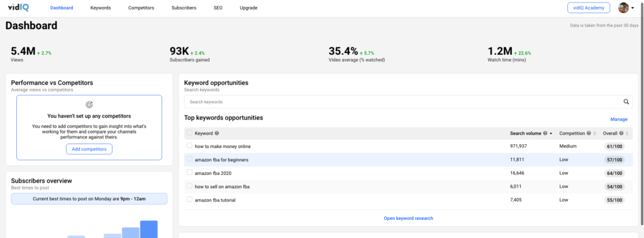Image resolution: width=644 pixels, height=238 pixels.
Task: Click the 54/100 overall score badge
Action: 614,186
